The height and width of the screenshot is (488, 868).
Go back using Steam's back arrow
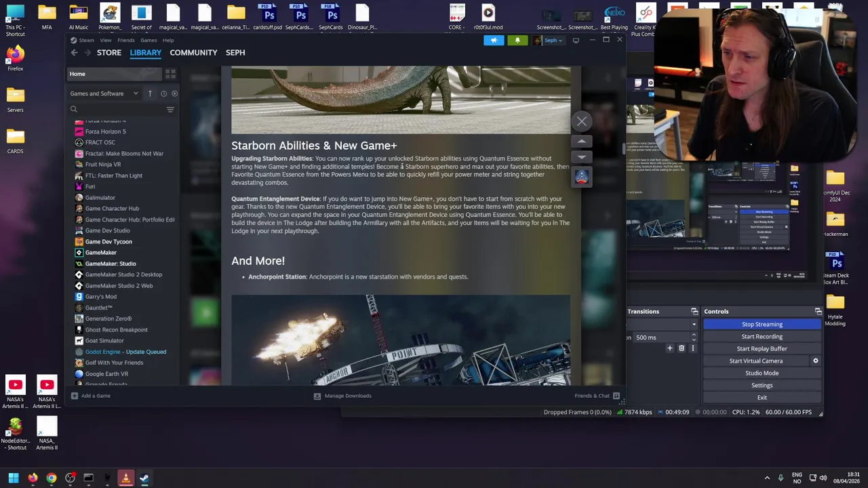click(75, 52)
